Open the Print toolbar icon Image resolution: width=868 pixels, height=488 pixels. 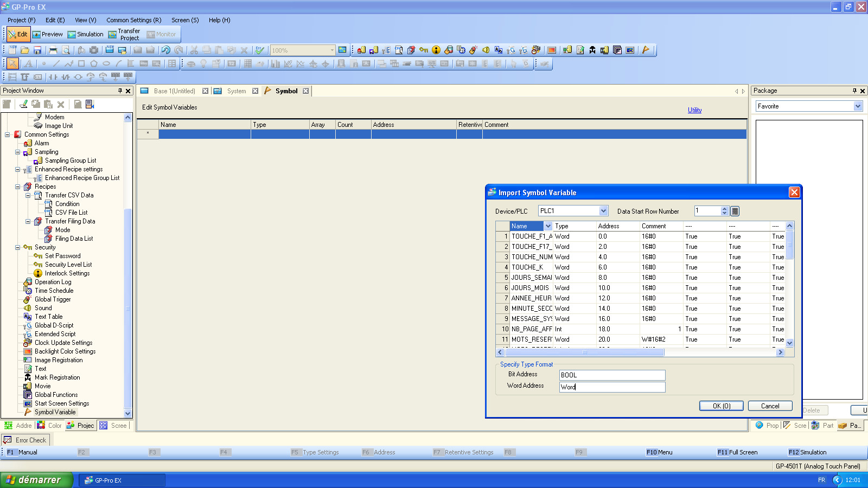[x=53, y=50]
